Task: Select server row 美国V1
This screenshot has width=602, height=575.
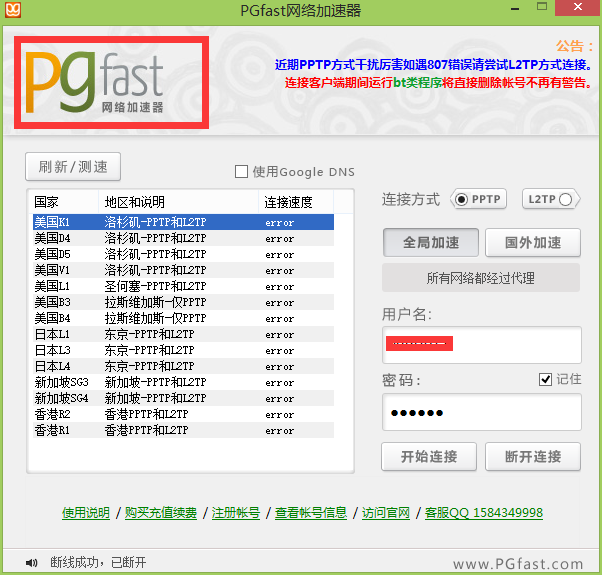Action: click(x=183, y=270)
